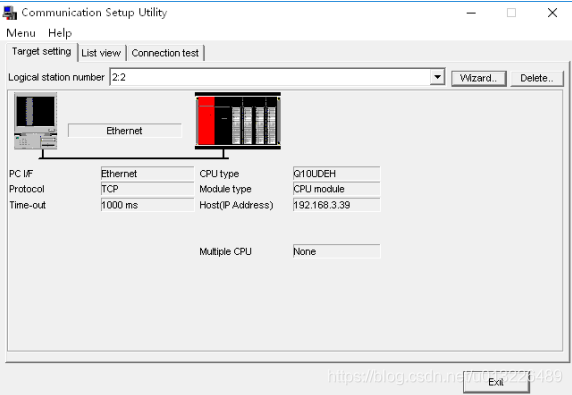Click the Protocol label
Viewport: 572px width, 395px height.
(27, 189)
